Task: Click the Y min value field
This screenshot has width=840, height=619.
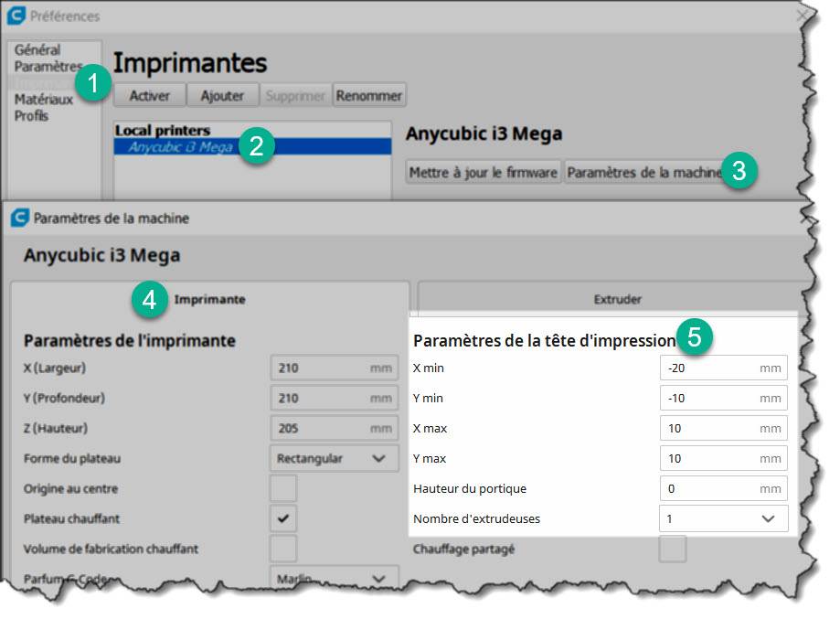Action: (x=724, y=399)
